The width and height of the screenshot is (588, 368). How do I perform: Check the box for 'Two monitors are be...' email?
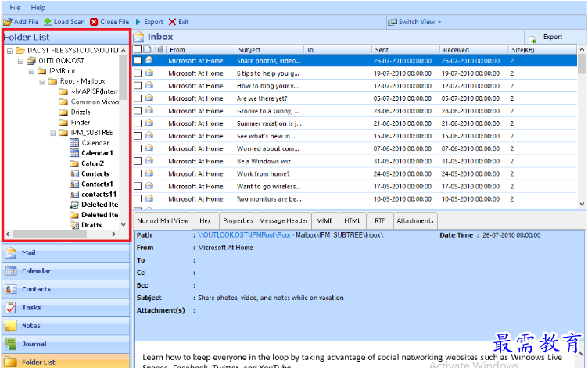[x=138, y=198]
